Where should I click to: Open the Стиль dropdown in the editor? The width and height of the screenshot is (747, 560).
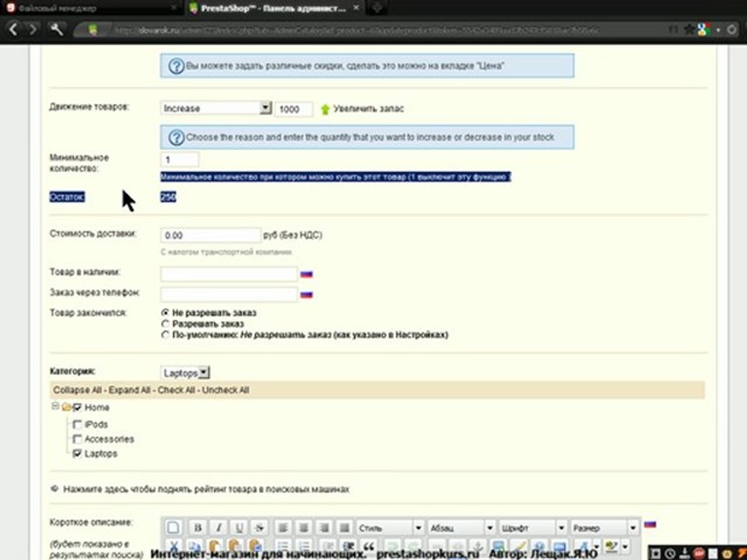pos(390,527)
